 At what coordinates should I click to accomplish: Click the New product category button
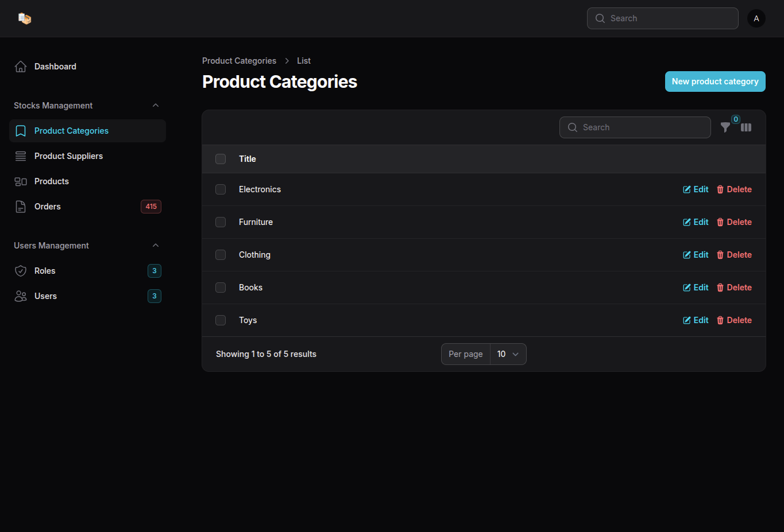(x=715, y=81)
